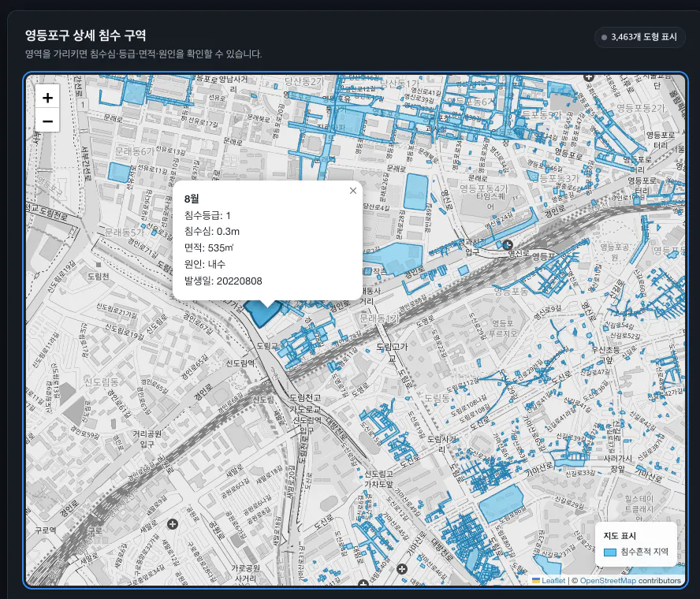
Task: Click the subway icon near 영신로 station
Action: coord(507,244)
